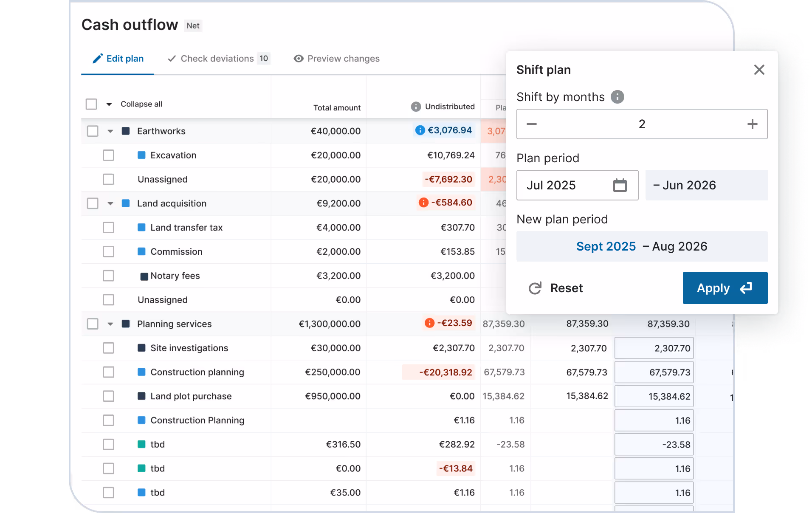Click the -€20,318.92 undistributed value

[439, 372]
